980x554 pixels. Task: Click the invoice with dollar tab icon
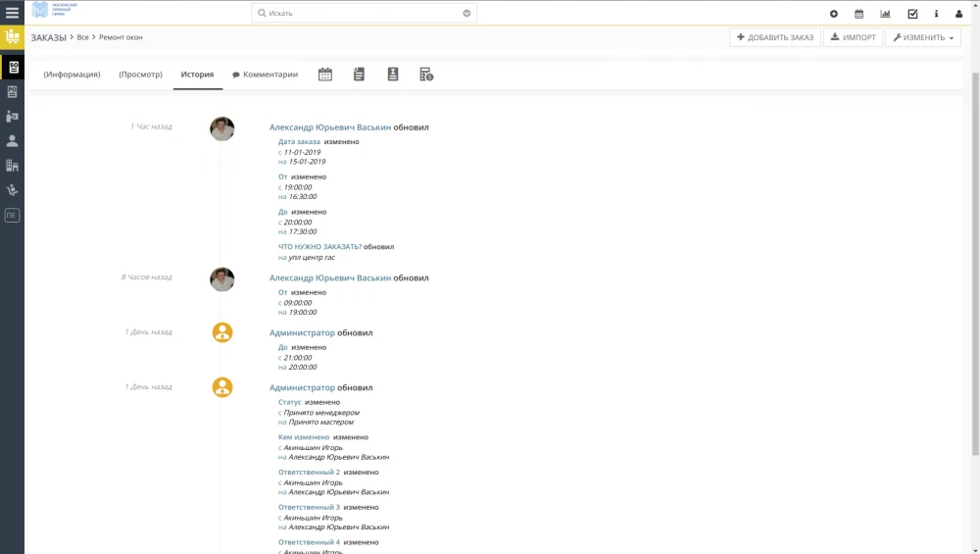[426, 75]
